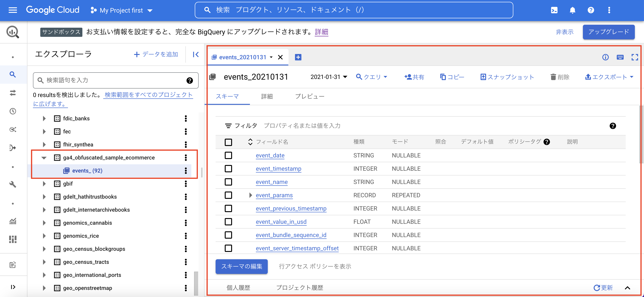
Task: Switch to the スキーマ tab
Action: coord(227,96)
